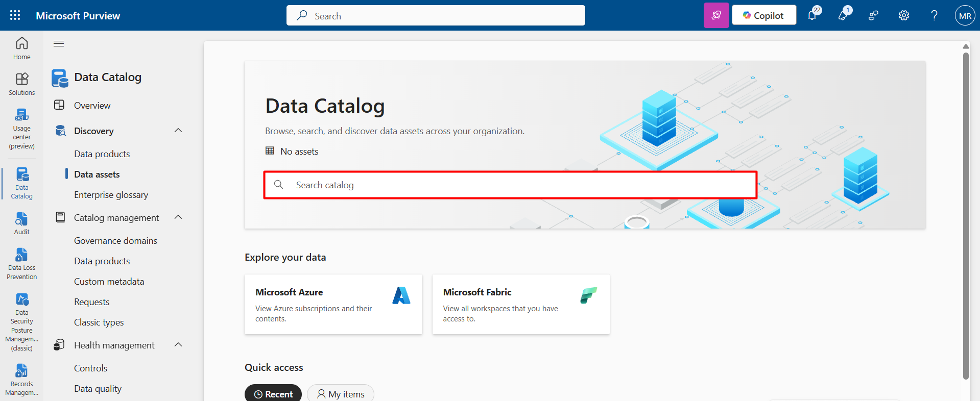Collapse the Health management chevron
The width and height of the screenshot is (980, 401).
[x=178, y=345]
